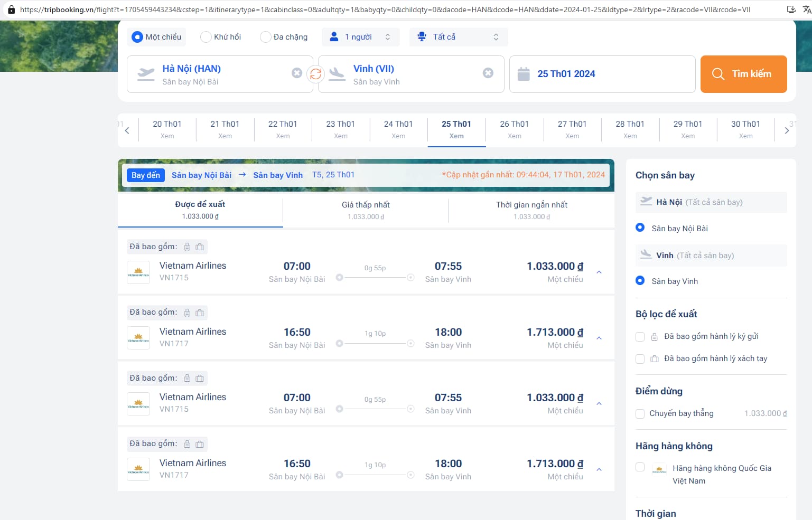Select the 26 Th01 date tab
The image size is (812, 520).
point(514,129)
